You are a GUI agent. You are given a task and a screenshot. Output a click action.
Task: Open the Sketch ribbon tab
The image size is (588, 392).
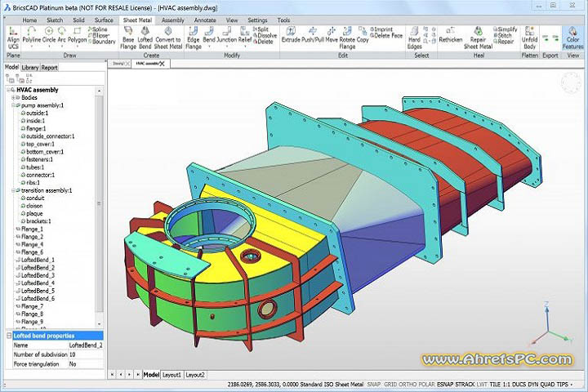click(55, 20)
